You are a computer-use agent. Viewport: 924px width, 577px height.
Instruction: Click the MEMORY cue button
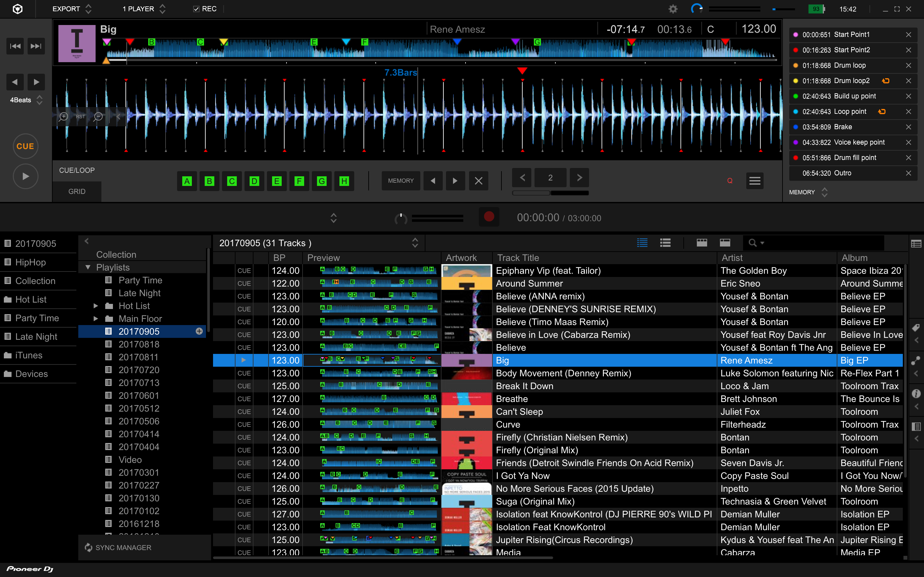pos(400,180)
